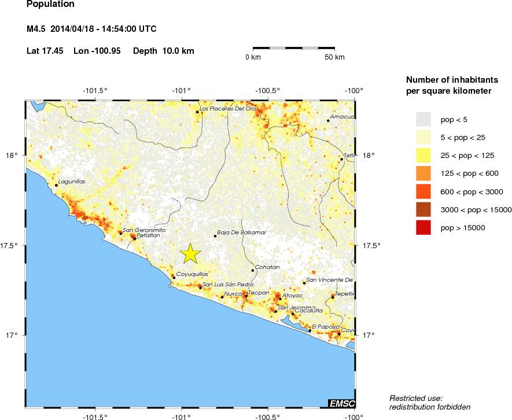Click the Cohatan city dot marker

click(253, 270)
